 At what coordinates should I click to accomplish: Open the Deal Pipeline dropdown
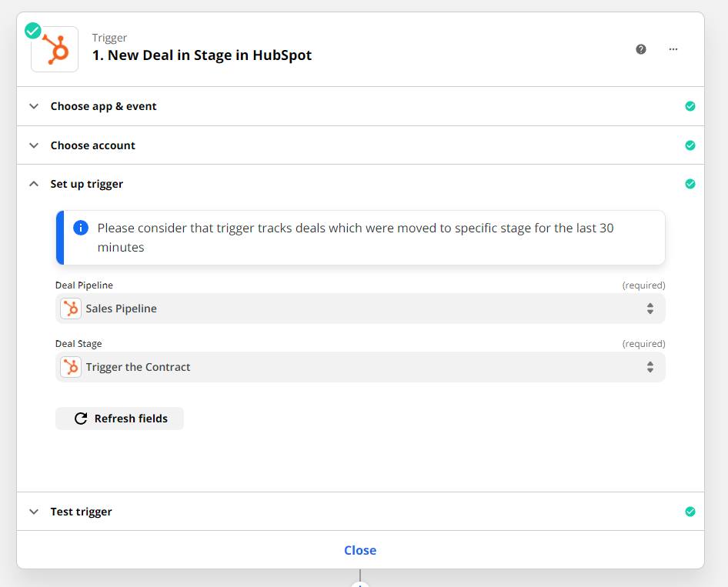pos(360,309)
